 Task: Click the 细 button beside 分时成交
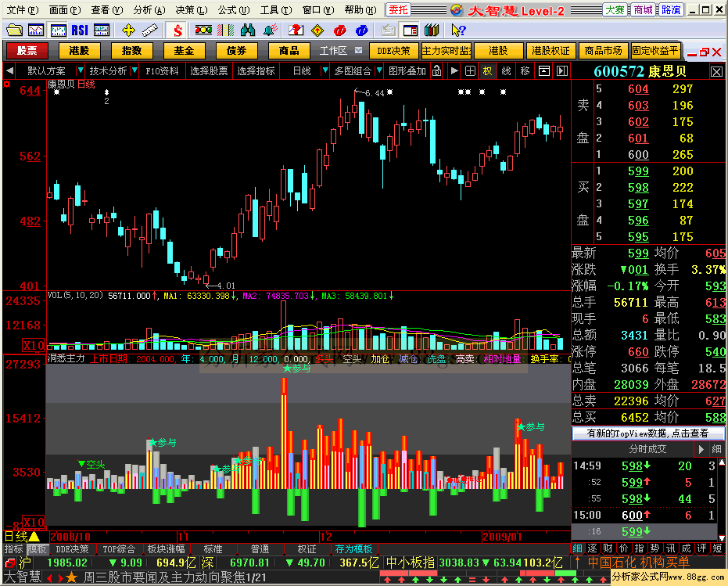(x=716, y=449)
